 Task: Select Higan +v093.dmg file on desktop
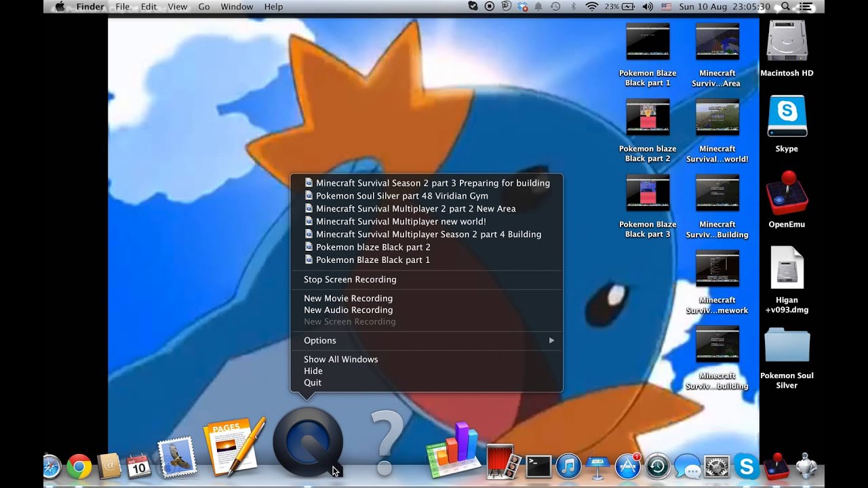(x=787, y=280)
